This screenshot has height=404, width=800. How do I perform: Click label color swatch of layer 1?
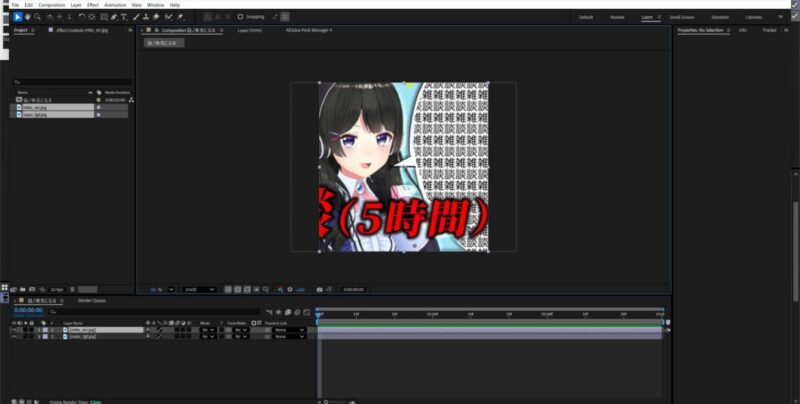pos(45,330)
